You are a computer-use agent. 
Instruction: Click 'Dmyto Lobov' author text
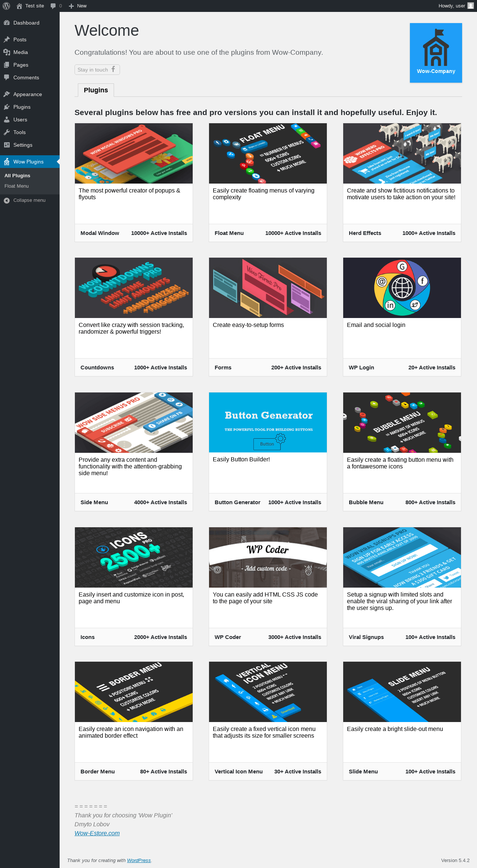pos(92,824)
